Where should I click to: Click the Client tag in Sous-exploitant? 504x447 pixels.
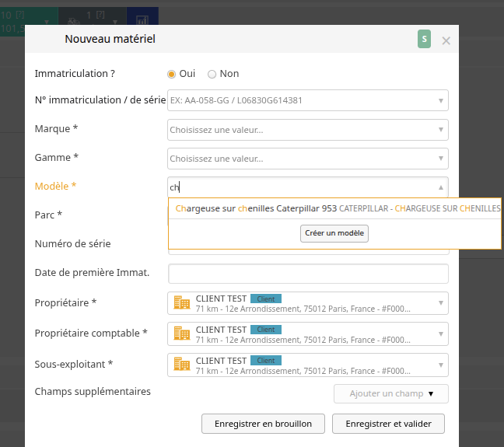(x=266, y=361)
